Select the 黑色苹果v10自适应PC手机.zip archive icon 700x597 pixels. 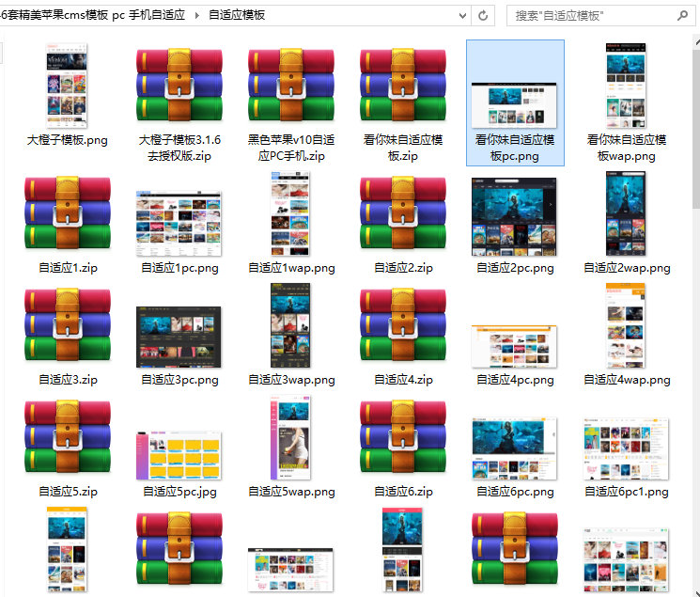point(291,85)
